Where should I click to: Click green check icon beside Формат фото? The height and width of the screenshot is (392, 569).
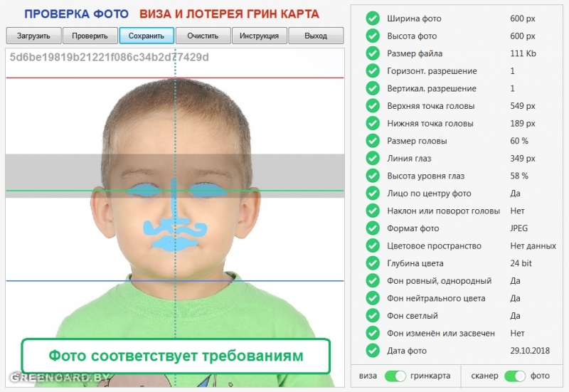(x=373, y=228)
